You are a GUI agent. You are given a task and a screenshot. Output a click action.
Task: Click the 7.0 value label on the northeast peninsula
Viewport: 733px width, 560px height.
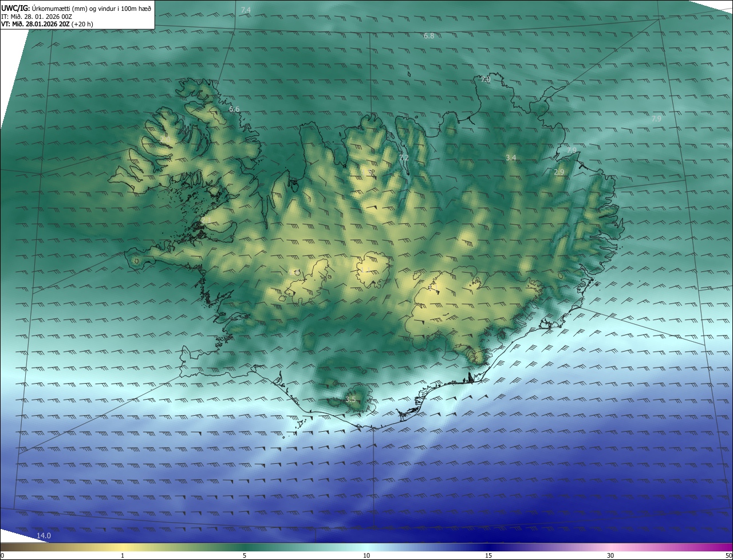[x=485, y=80]
